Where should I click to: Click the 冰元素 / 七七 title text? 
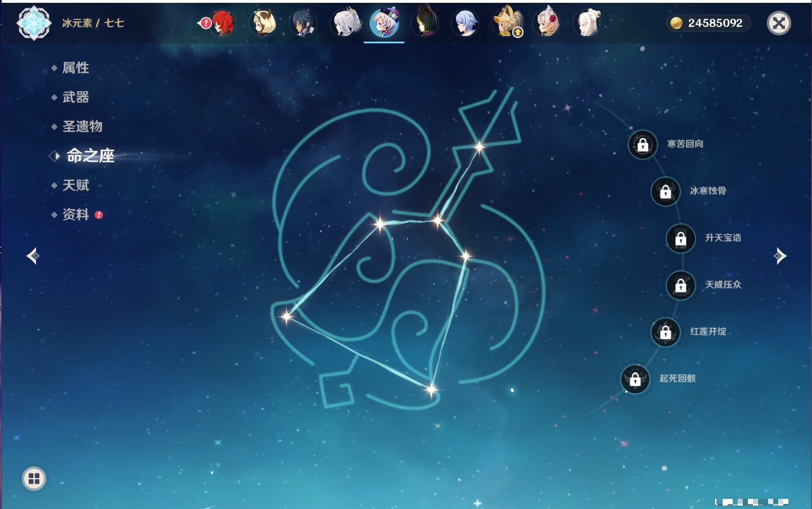point(93,23)
